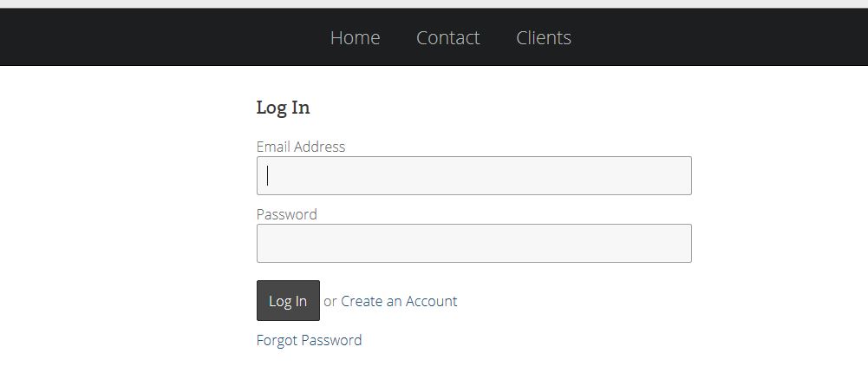Click the Email Address label text
Viewport: 868px width, 386px height.
click(x=301, y=147)
